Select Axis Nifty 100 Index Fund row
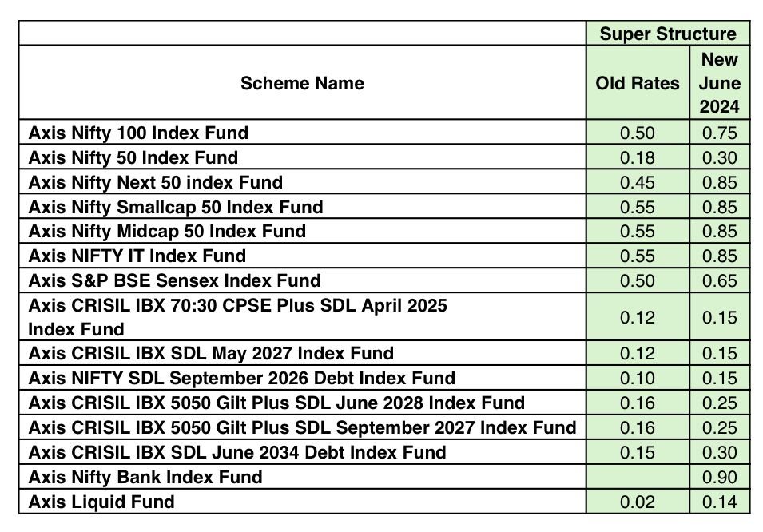This screenshot has width=763, height=532. [x=138, y=133]
